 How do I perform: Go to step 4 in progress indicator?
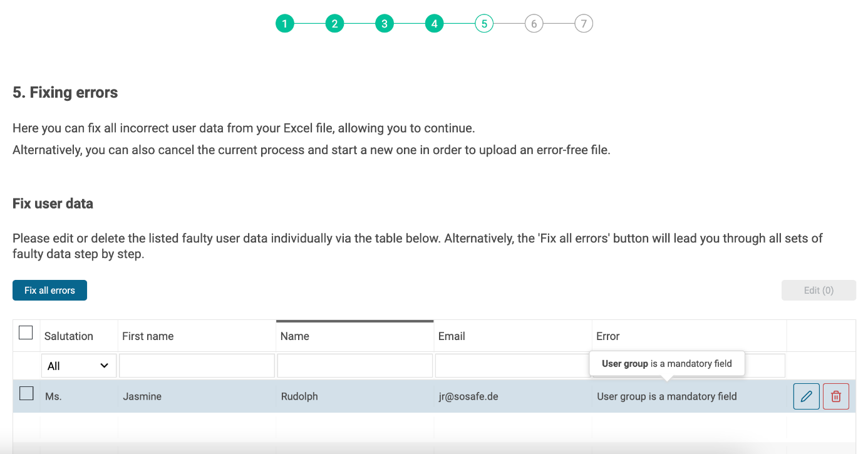(434, 24)
